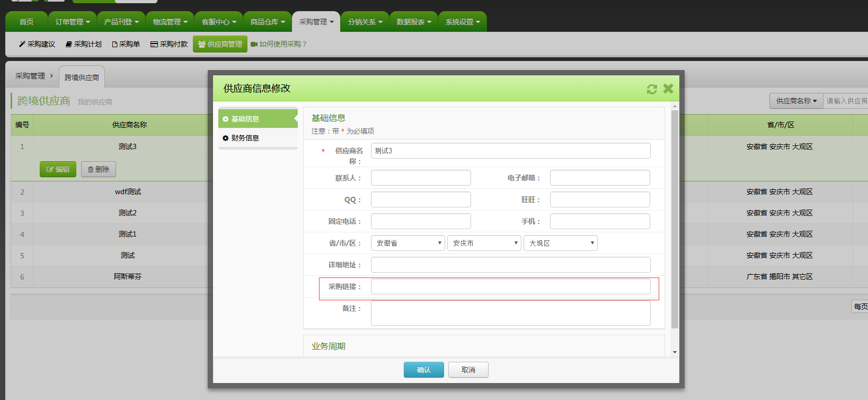Viewport: 868px width, 400px height.
Task: Open 采购计划 in the sub toolbar
Action: (84, 44)
